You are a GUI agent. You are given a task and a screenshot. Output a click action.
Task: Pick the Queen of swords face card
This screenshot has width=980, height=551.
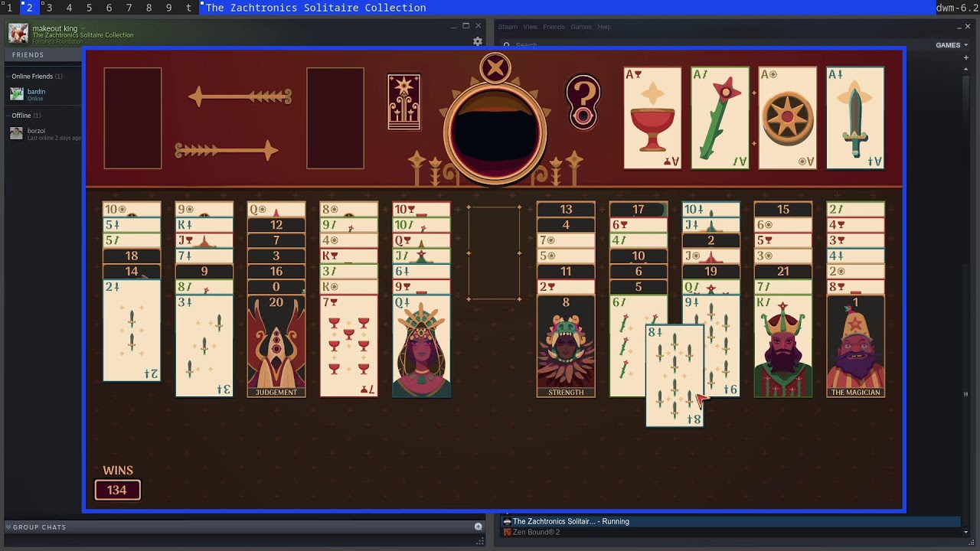(x=421, y=346)
